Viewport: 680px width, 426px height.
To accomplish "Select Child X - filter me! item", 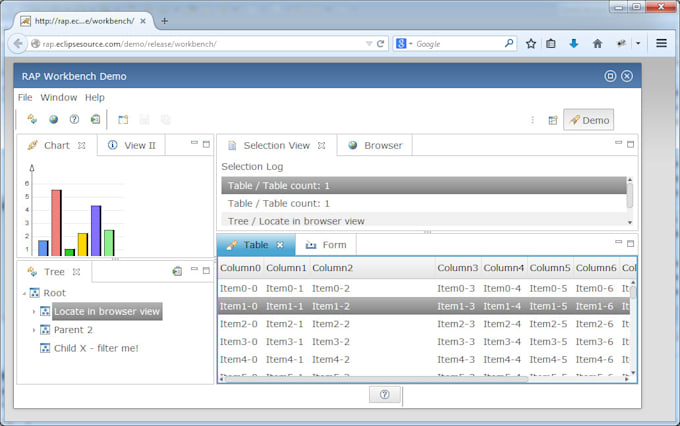I will coord(96,348).
